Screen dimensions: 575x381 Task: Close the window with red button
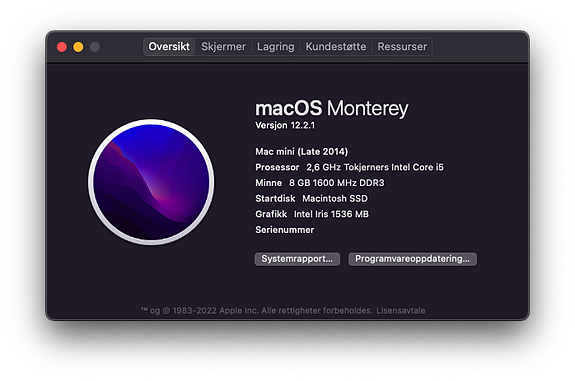62,47
